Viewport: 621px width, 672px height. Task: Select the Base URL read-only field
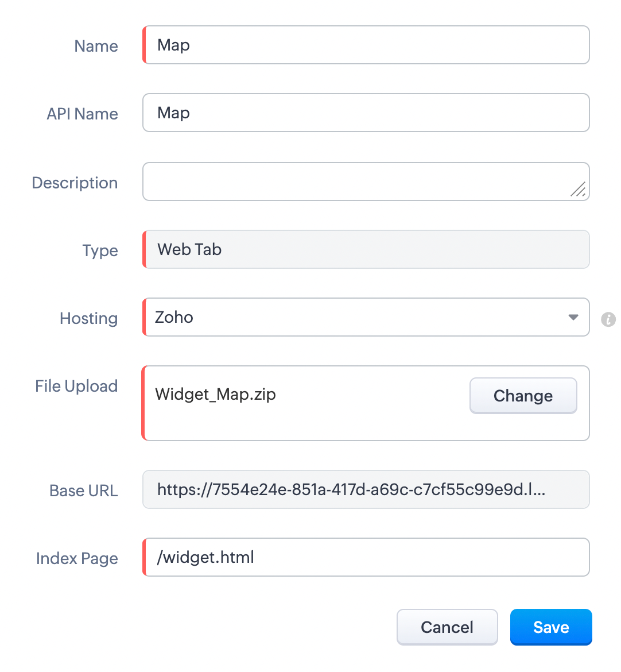366,489
